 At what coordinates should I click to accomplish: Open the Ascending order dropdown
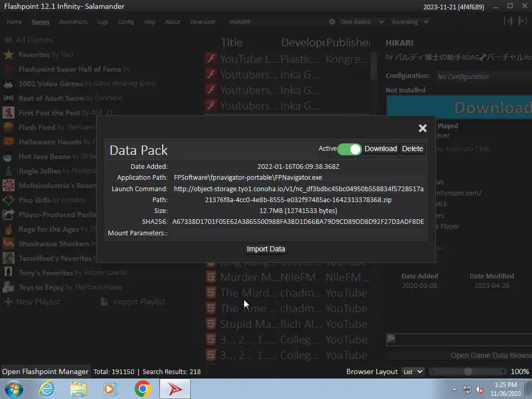pos(409,22)
